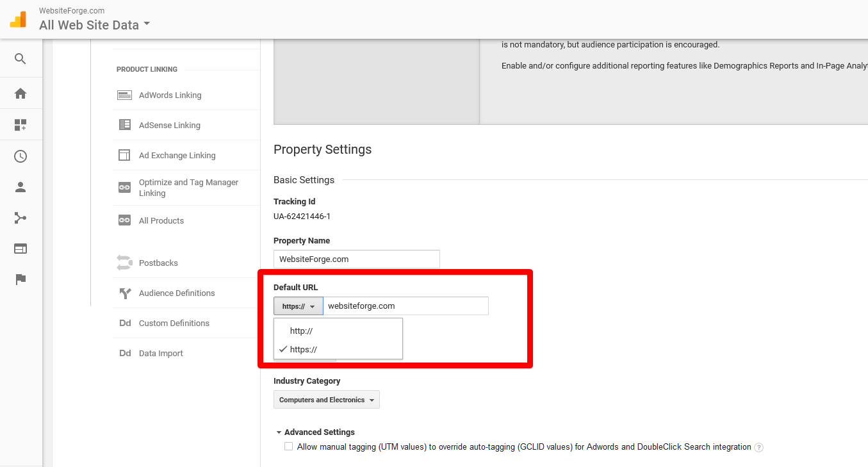Click the Audience Definitions fork icon
The height and width of the screenshot is (467, 868).
(x=125, y=293)
